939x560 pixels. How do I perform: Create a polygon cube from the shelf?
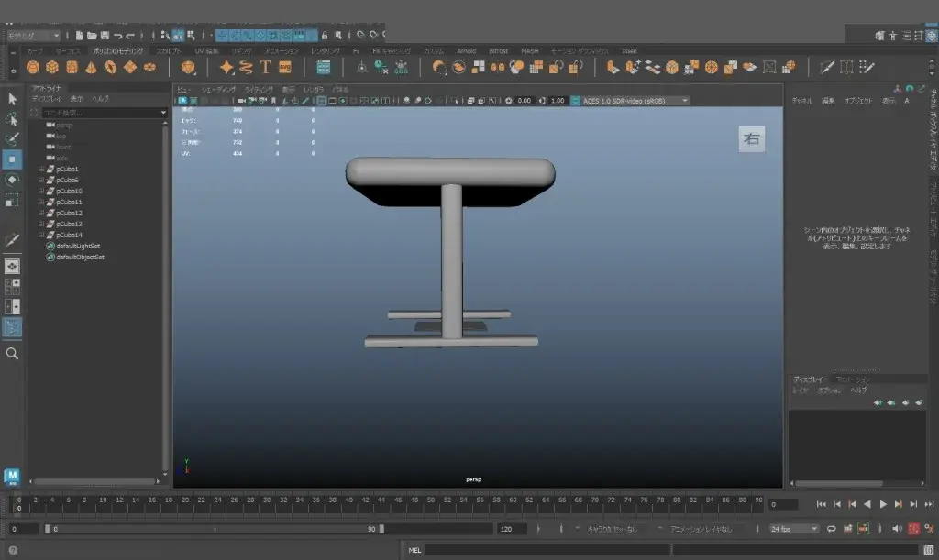(x=52, y=68)
